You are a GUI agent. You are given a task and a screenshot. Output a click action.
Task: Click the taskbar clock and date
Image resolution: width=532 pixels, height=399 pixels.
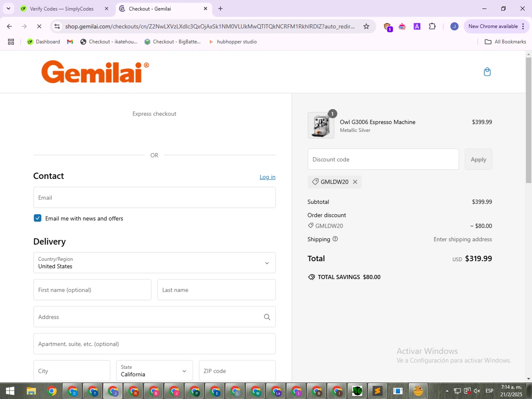[511, 391]
